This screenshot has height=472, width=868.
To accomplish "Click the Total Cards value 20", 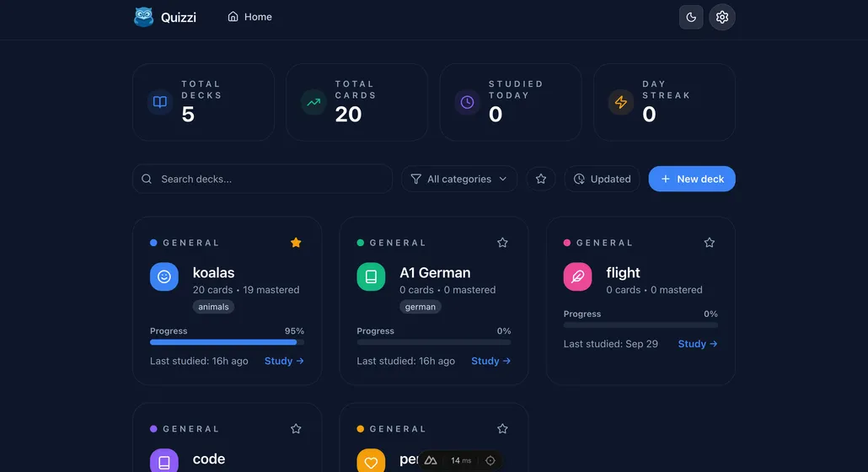I will point(348,114).
